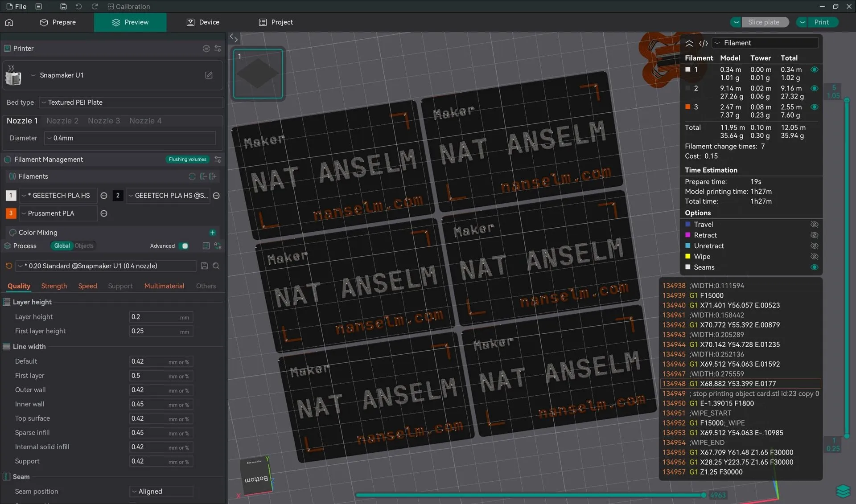The image size is (856, 504).
Task: Click the add filament icon
Action: [x=213, y=176]
